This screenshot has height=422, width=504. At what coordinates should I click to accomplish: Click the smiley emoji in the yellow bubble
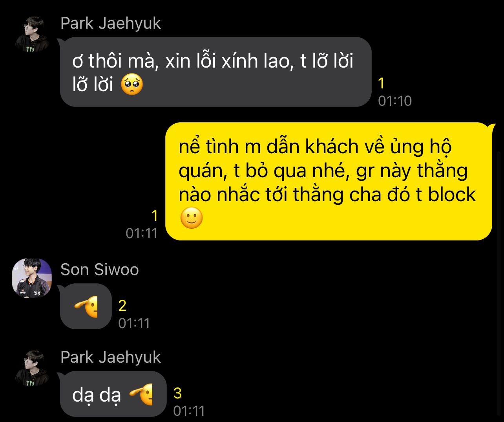coord(192,218)
